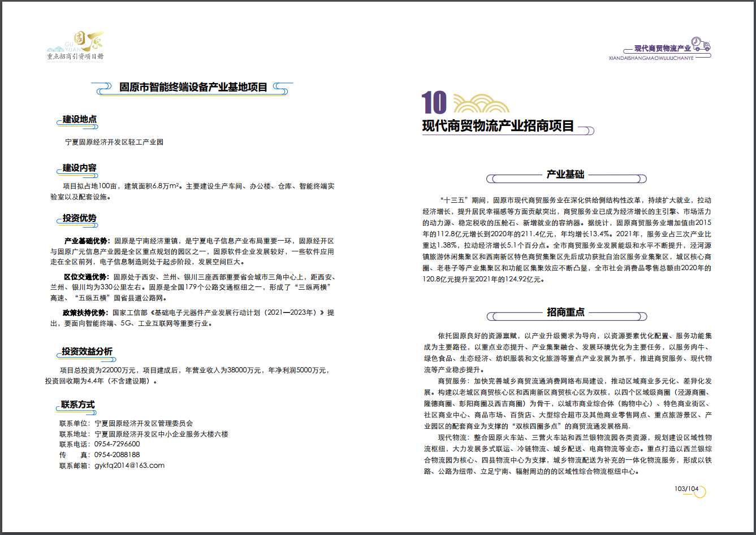The width and height of the screenshot is (756, 535).
Task: Click the 现代商贸物流产业 page header label
Action: click(x=662, y=49)
